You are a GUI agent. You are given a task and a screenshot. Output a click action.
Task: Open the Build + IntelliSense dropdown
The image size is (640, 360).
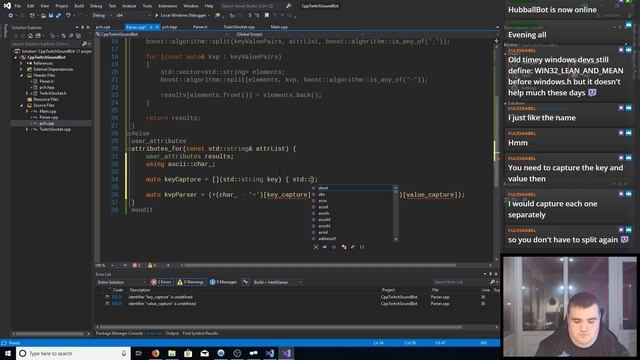click(x=278, y=282)
